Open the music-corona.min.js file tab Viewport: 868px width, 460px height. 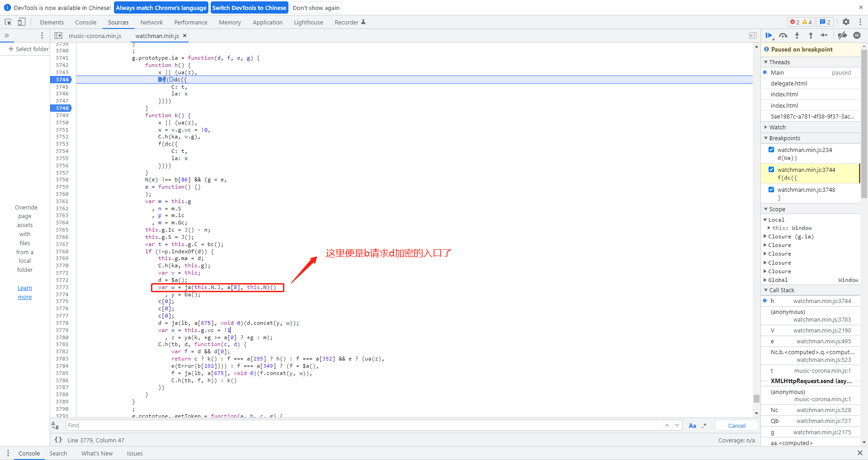[95, 36]
